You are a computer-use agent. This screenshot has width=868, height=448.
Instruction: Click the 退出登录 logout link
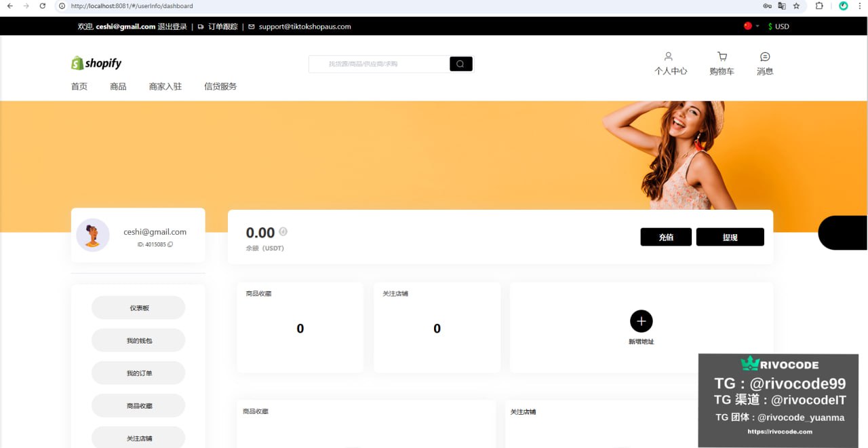coord(172,26)
